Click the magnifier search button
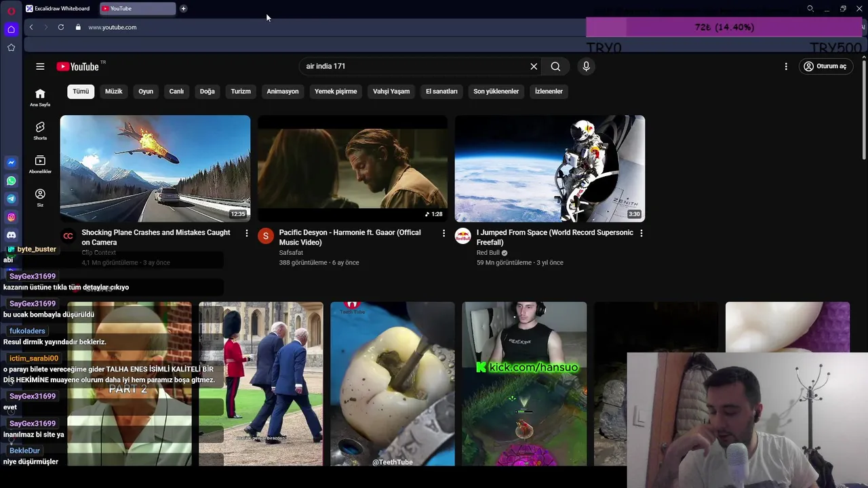868x488 pixels. (555, 66)
